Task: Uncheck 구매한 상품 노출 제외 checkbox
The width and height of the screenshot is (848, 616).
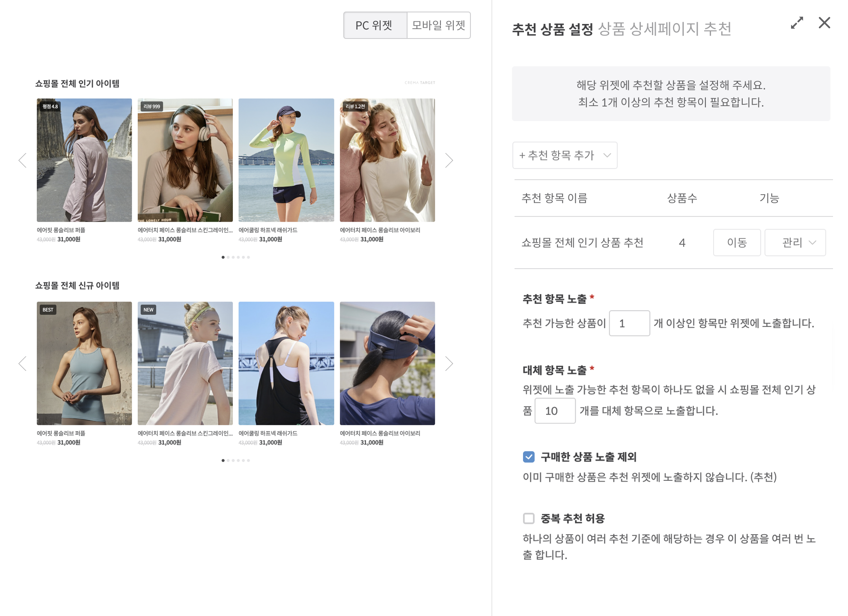Action: coord(529,457)
